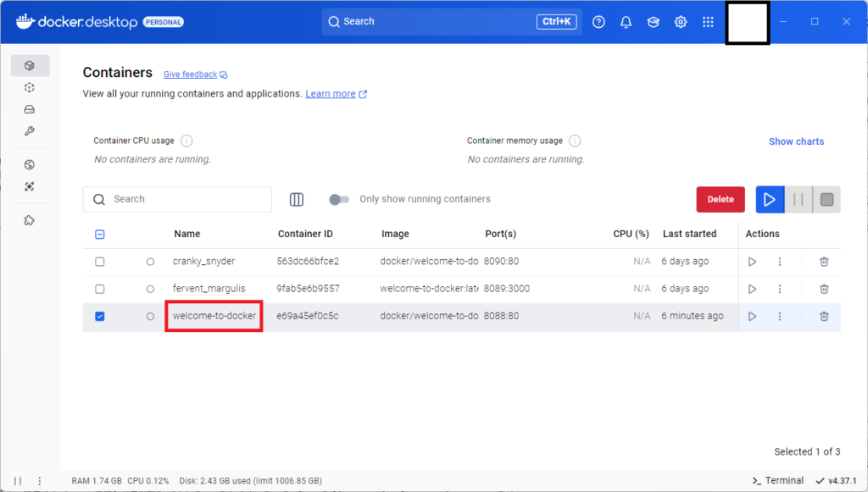The width and height of the screenshot is (868, 492).
Task: Click the bulk stop button
Action: 827,200
